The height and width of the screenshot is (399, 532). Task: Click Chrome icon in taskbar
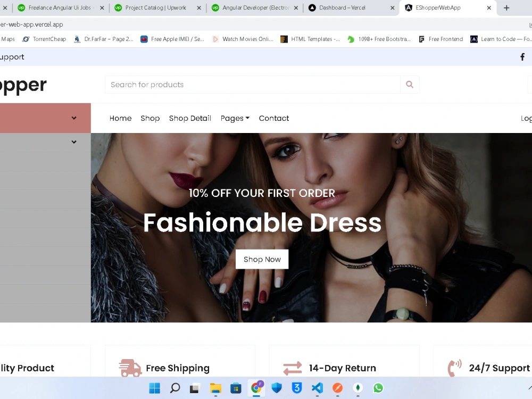(256, 387)
